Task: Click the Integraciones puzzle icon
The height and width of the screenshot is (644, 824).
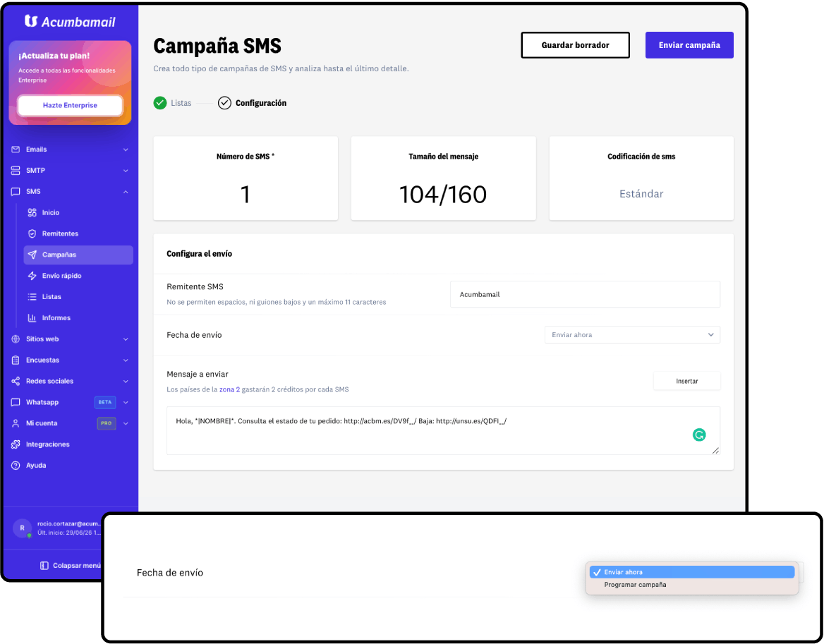Action: [16, 444]
